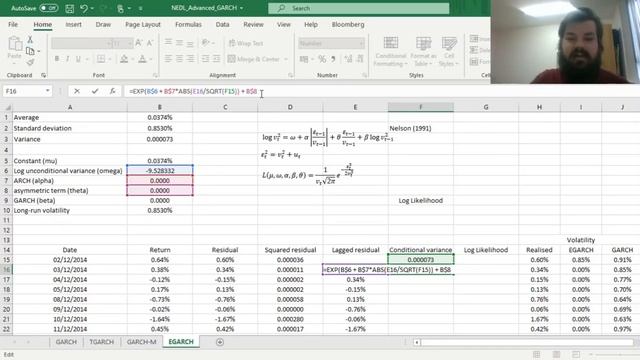
Task: Click Accounting Number Format icon
Action: 304,59
